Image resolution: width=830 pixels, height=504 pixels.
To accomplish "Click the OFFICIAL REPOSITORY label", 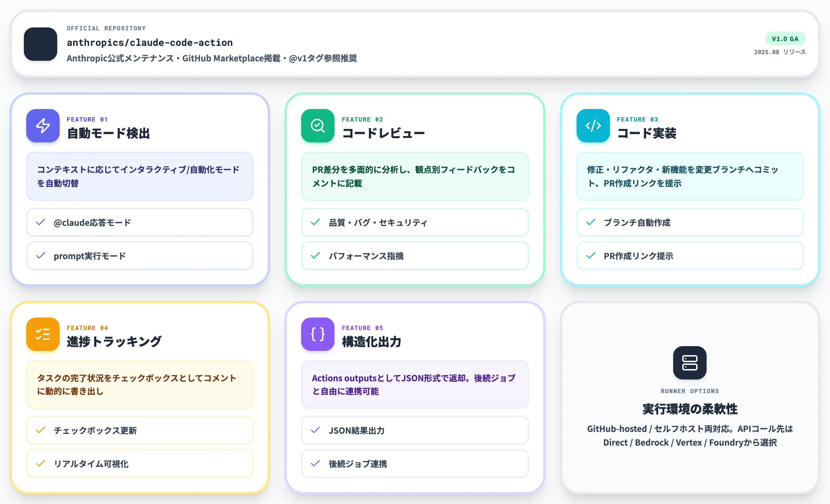I will coord(106,28).
